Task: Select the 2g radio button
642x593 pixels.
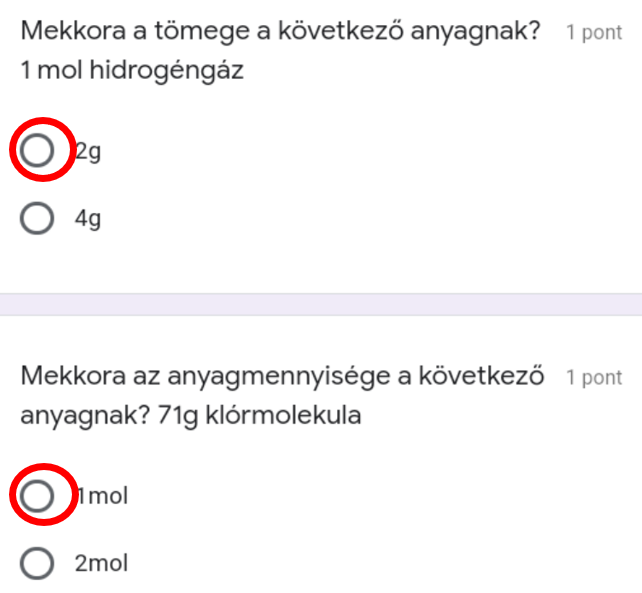Action: 38,151
